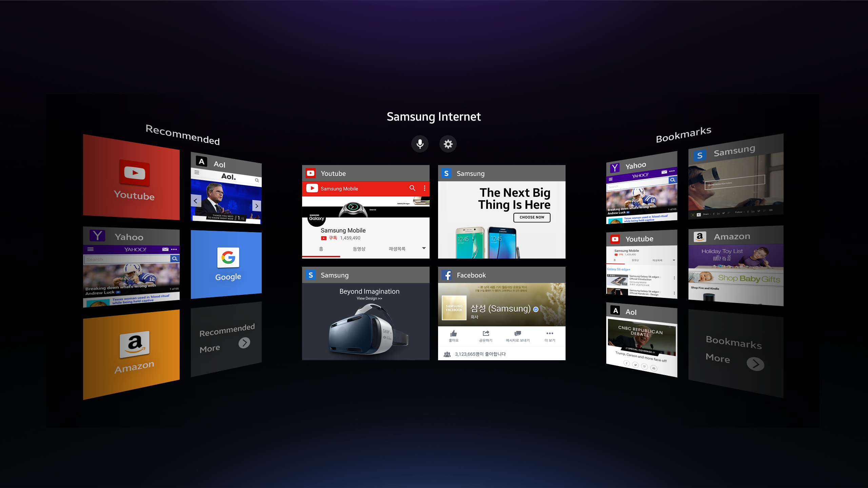
Task: Activate the voice search microphone
Action: [x=420, y=144]
